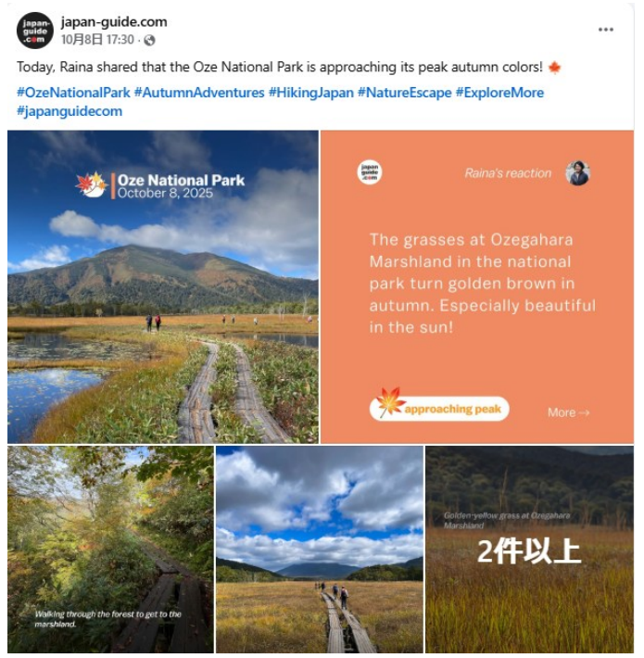Image resolution: width=644 pixels, height=658 pixels.
Task: Open the Oze National Park mountain photo
Action: pos(163,286)
